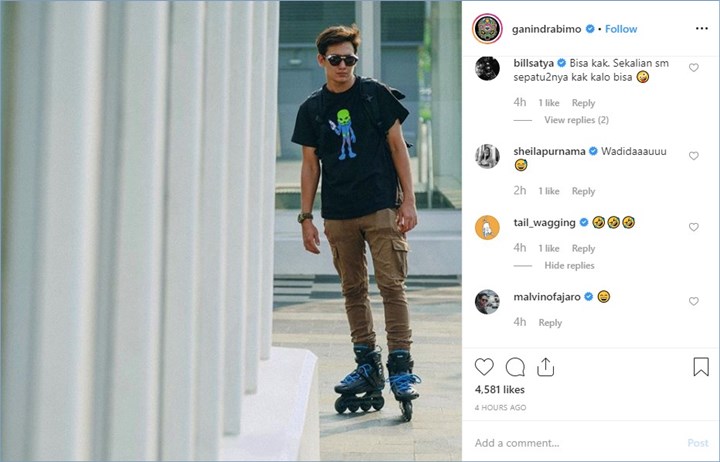Expand View replies (2) under billsatya
The height and width of the screenshot is (462, 720).
click(x=576, y=120)
